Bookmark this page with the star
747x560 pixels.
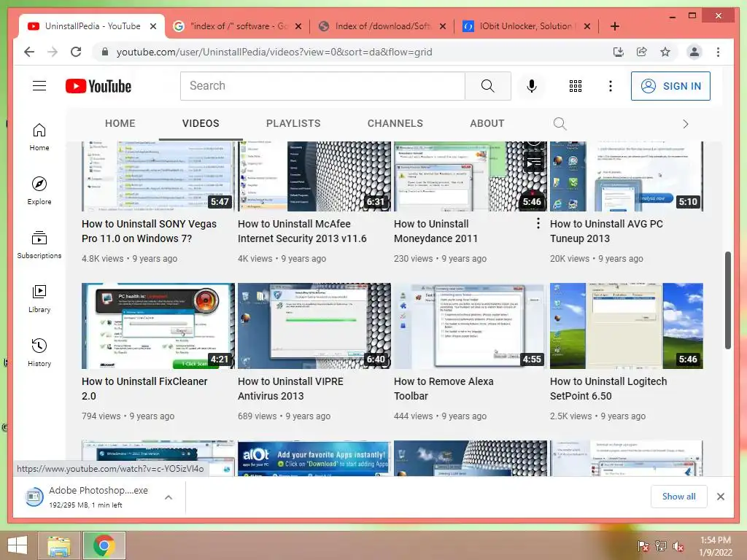(x=665, y=52)
